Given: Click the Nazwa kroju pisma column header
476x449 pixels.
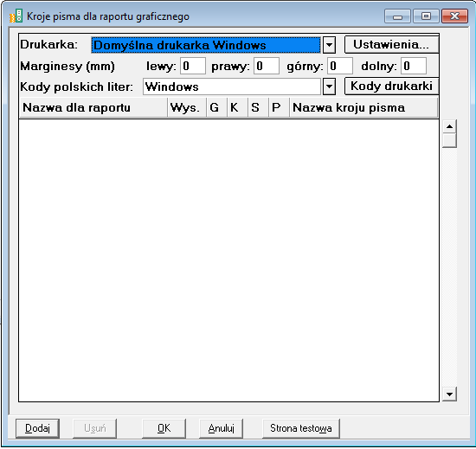Looking at the screenshot, I should tap(363, 107).
